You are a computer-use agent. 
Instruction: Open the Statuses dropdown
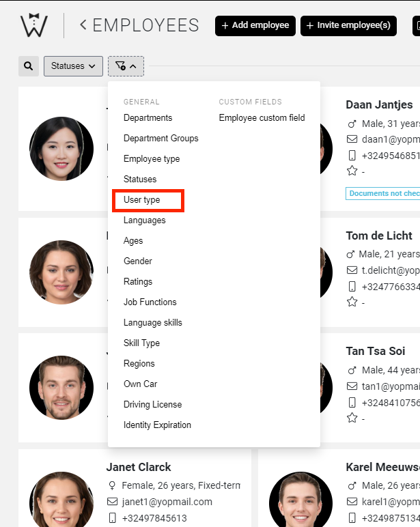pyautogui.click(x=73, y=66)
